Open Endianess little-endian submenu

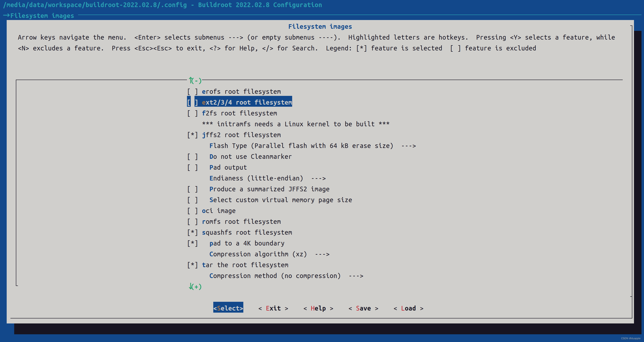tap(267, 178)
